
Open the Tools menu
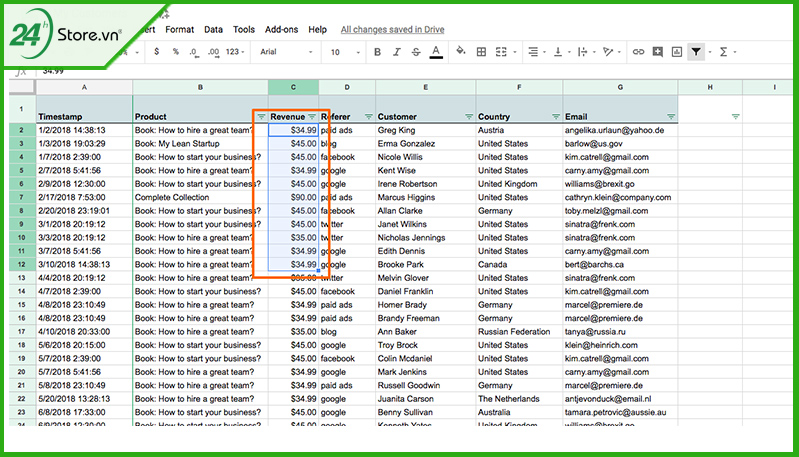click(244, 30)
